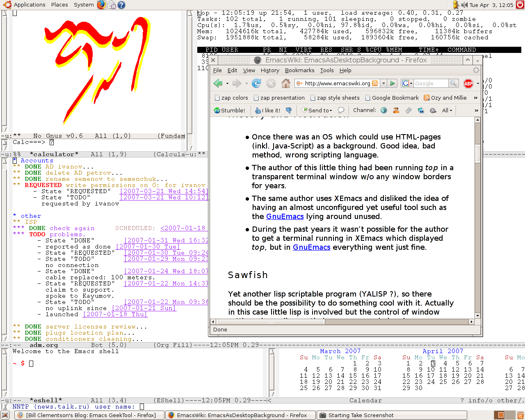Open the Help icon in top panel

click(x=121, y=5)
